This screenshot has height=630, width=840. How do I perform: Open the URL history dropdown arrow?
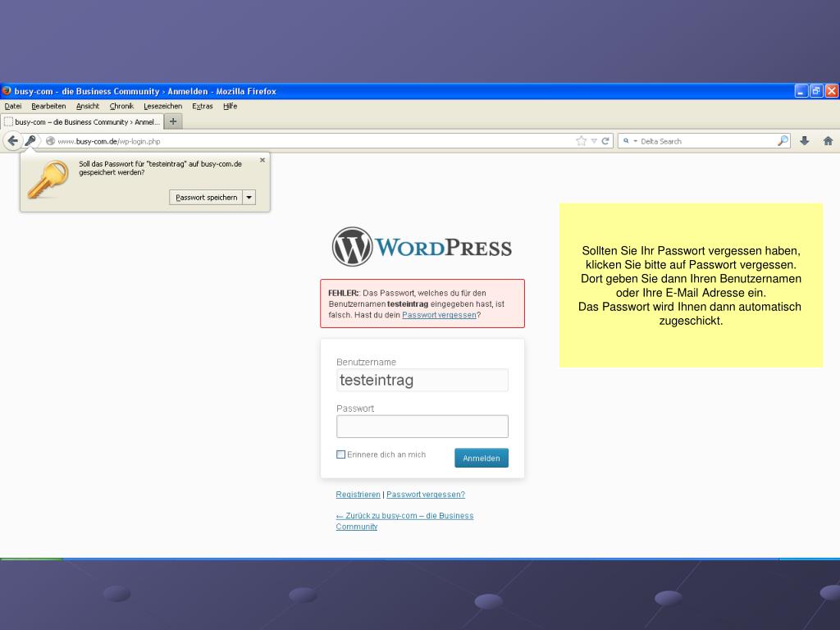pyautogui.click(x=594, y=141)
